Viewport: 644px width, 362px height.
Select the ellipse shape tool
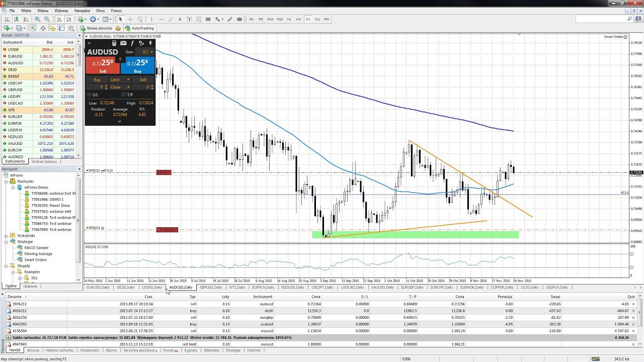[239, 19]
